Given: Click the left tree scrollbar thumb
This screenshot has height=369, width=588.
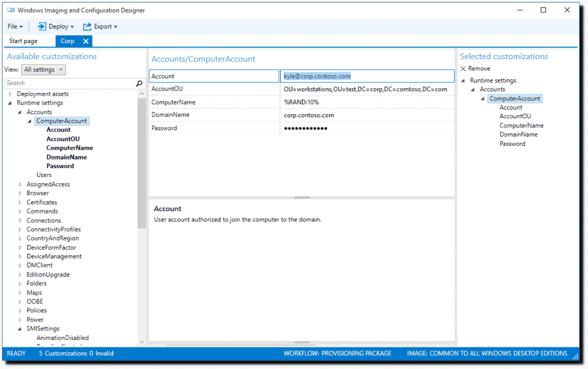Looking at the screenshot, I should 142,164.
